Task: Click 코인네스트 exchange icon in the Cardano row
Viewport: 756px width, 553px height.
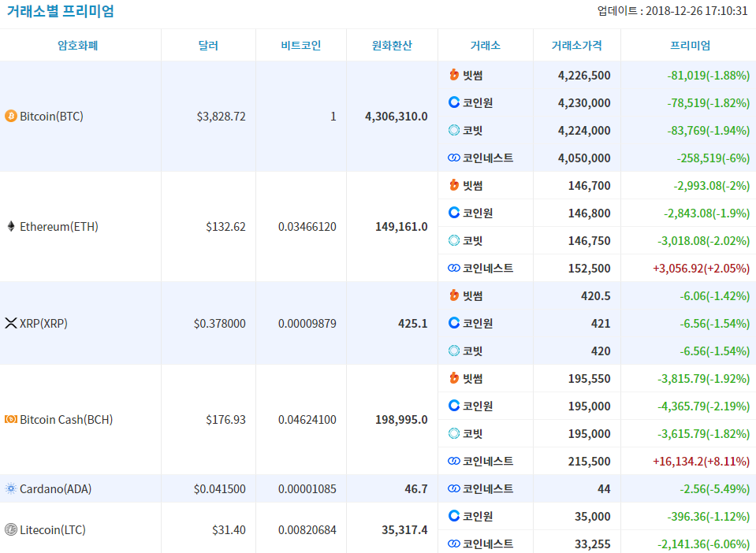Action: tap(454, 488)
